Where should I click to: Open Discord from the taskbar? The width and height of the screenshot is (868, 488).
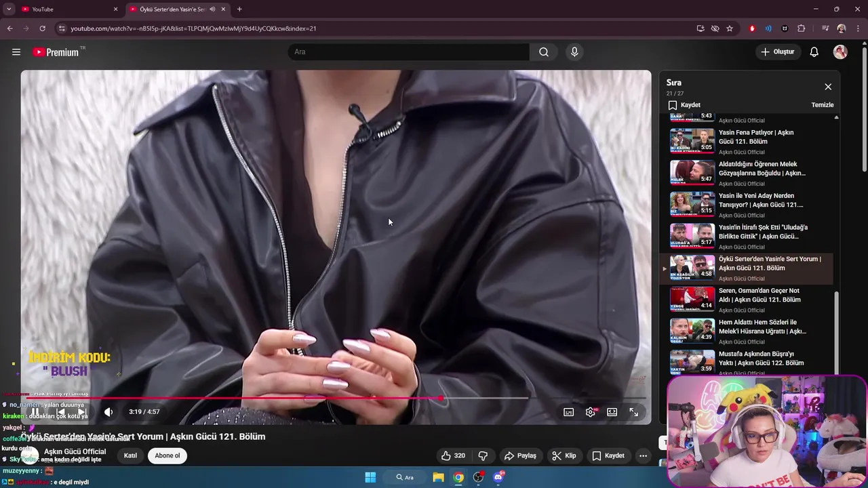click(x=498, y=477)
